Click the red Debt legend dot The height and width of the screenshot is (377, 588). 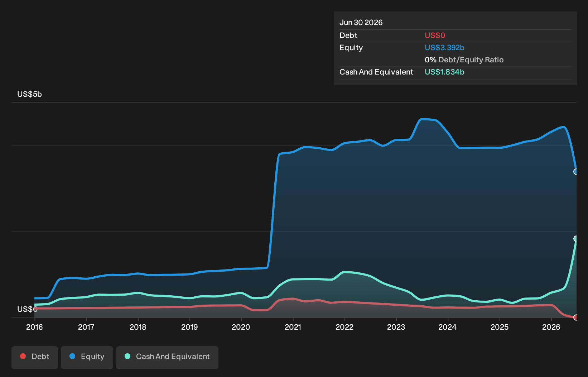(23, 356)
